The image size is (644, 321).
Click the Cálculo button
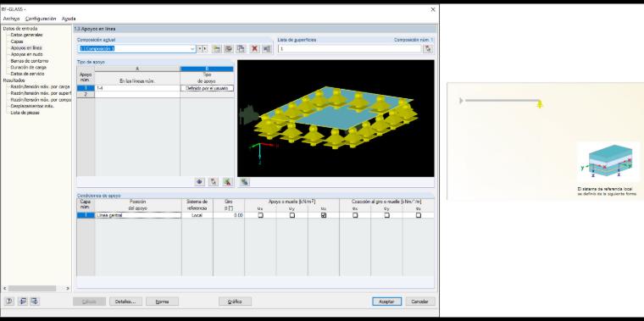click(89, 302)
